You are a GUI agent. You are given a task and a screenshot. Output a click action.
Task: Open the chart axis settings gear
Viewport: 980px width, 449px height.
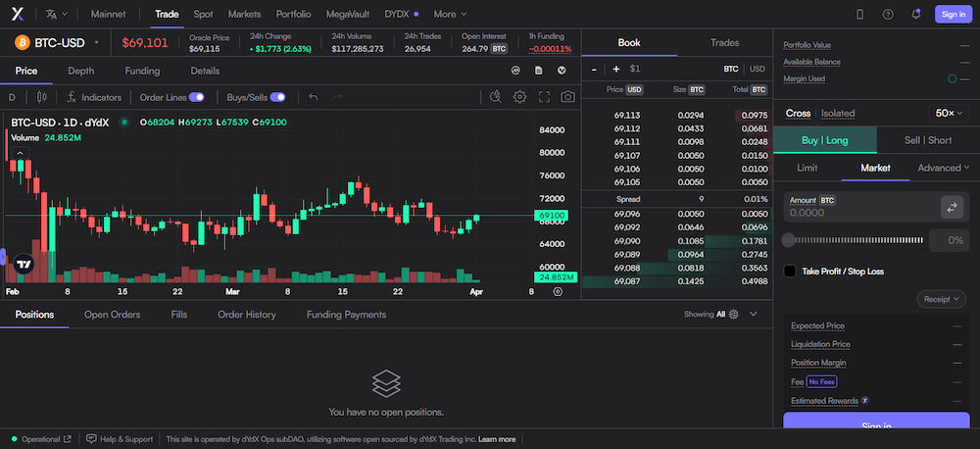click(x=559, y=291)
